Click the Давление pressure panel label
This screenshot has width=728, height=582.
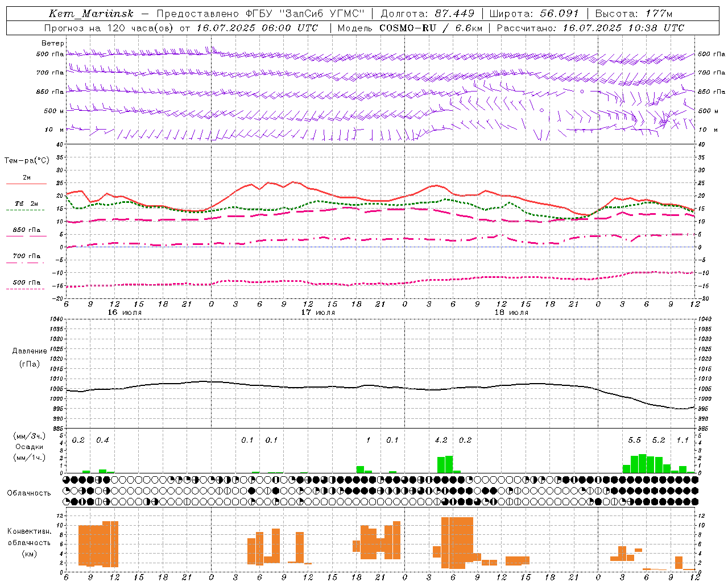coord(30,351)
